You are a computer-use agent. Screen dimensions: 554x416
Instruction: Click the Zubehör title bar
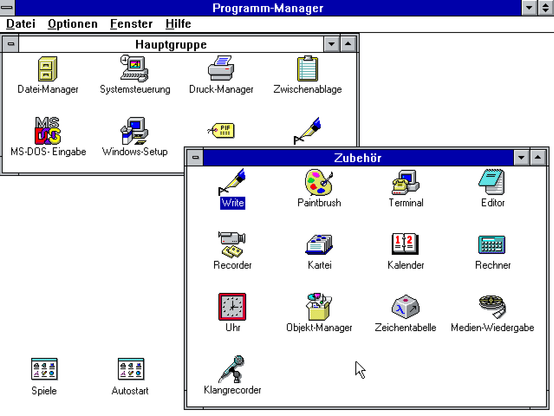pos(358,157)
